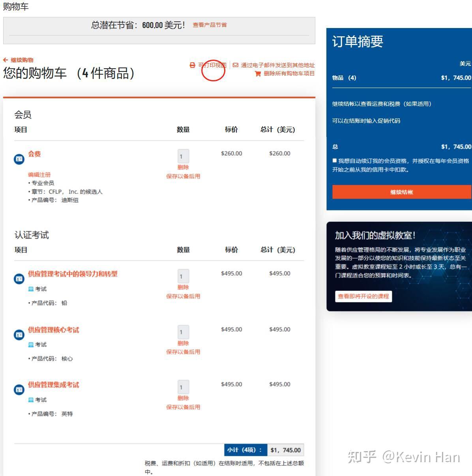
Task: Click 编辑注册 under membership
Action: coord(39,174)
